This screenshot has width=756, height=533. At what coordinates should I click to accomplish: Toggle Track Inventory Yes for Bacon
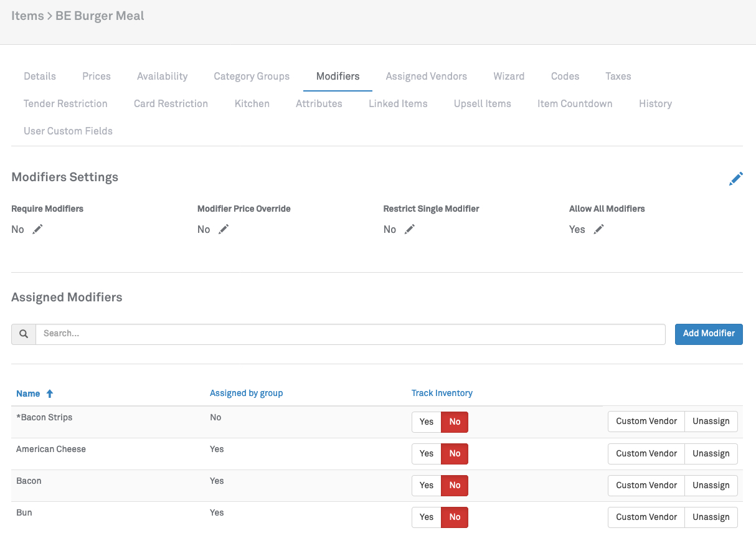point(427,485)
